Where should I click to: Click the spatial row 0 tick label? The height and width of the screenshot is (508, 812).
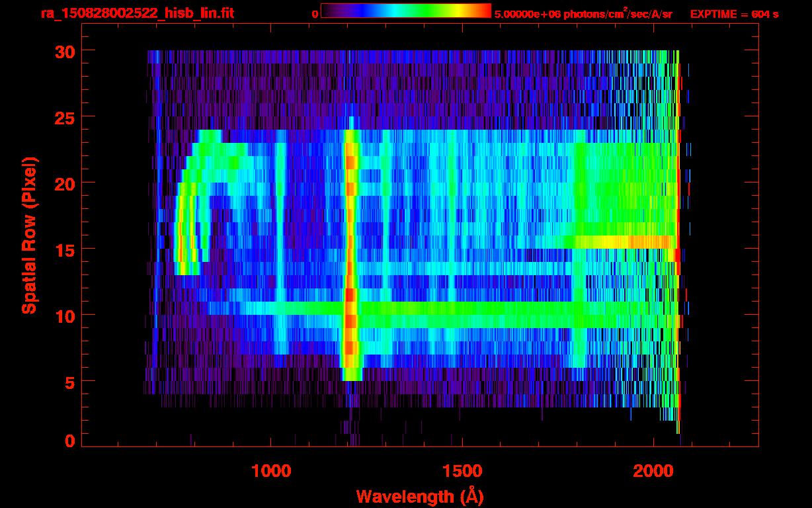[70, 441]
